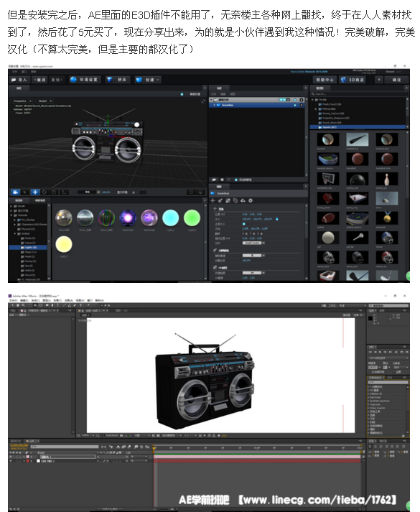Select the Trapcode effects category in AE

pyautogui.click(x=375, y=404)
